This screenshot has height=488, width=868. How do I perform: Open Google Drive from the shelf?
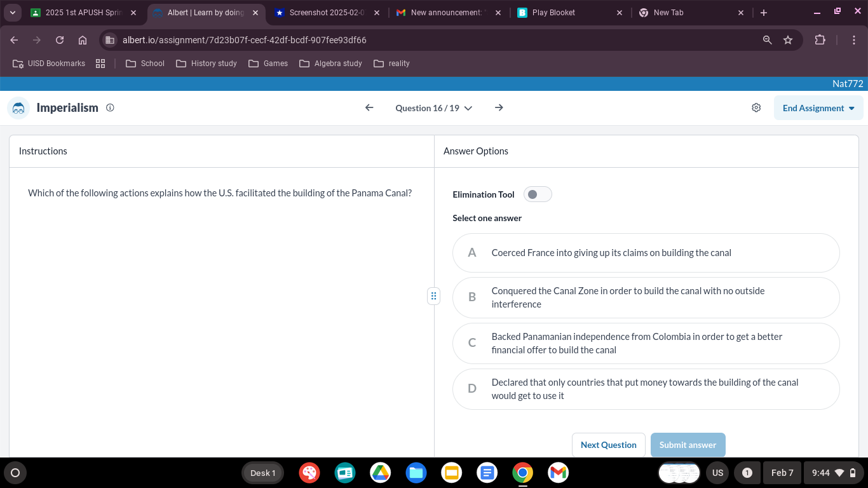tap(381, 473)
